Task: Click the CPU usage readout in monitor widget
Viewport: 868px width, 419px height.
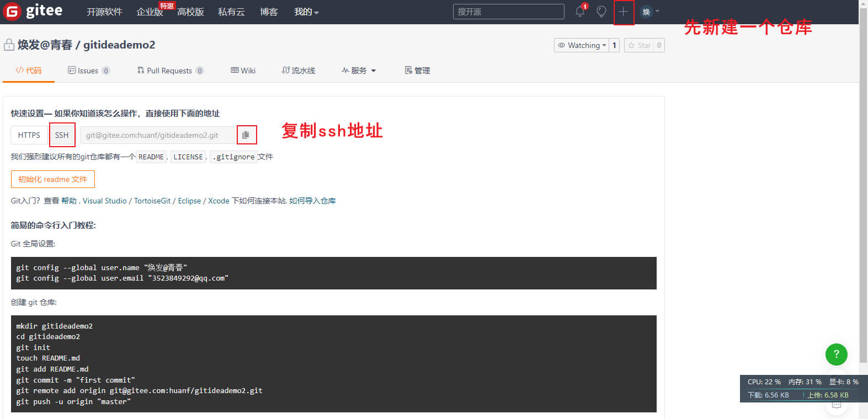Action: click(764, 382)
